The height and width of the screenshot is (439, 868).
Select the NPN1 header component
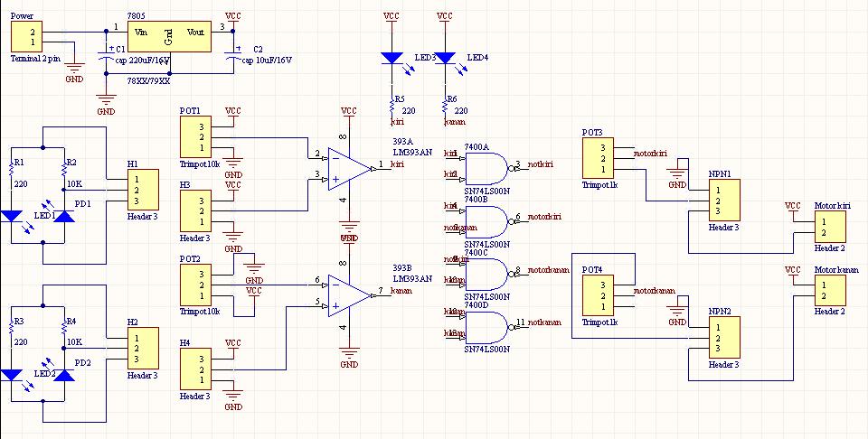tap(724, 201)
